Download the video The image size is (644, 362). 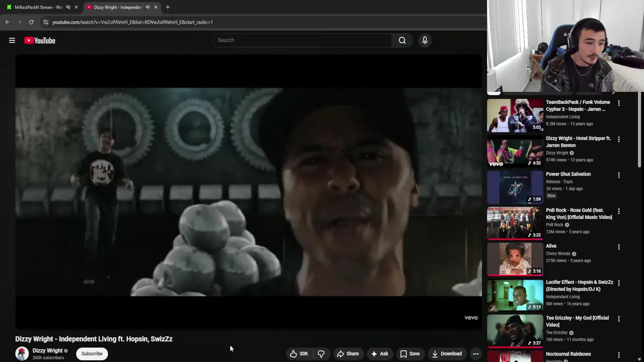point(447,353)
